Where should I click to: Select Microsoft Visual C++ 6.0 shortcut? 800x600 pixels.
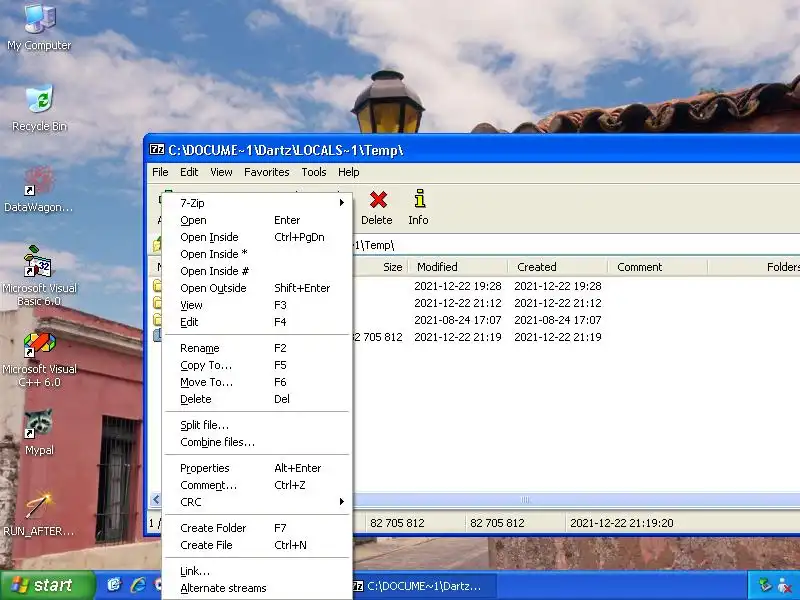tap(39, 359)
